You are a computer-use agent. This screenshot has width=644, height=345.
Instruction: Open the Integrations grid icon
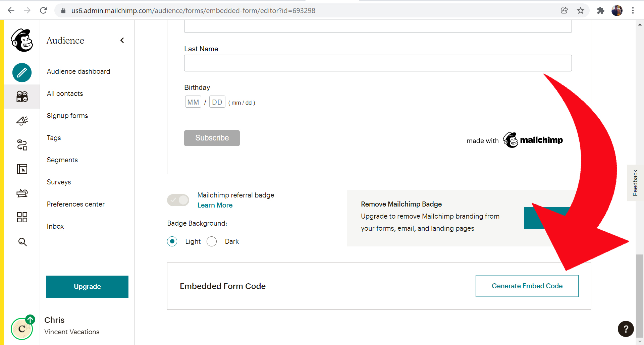pos(22,217)
